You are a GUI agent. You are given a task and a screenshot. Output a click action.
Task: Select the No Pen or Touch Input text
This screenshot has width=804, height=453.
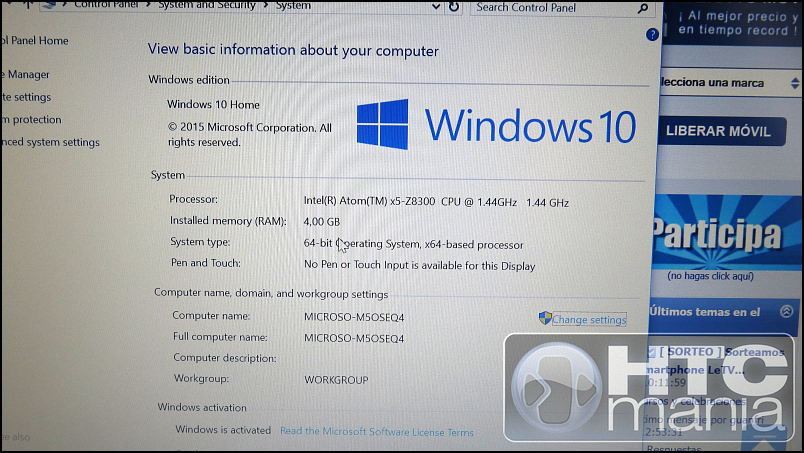coord(419,265)
